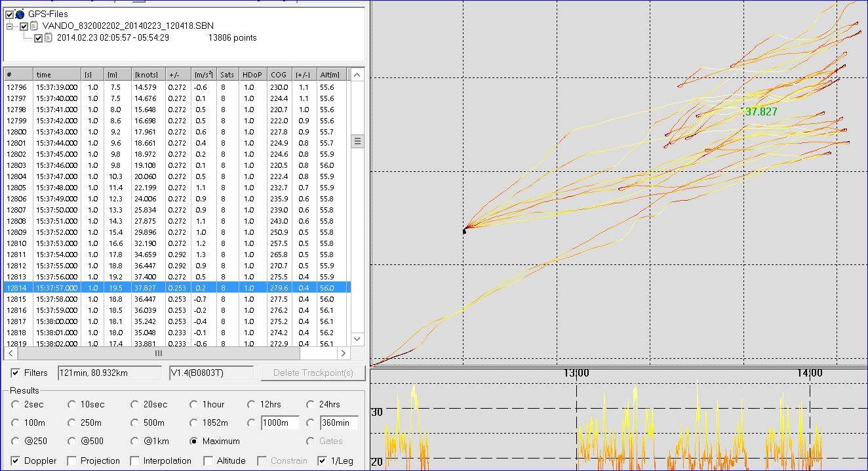Click the COG column header
Image resolution: width=868 pixels, height=471 pixels.
(x=279, y=75)
